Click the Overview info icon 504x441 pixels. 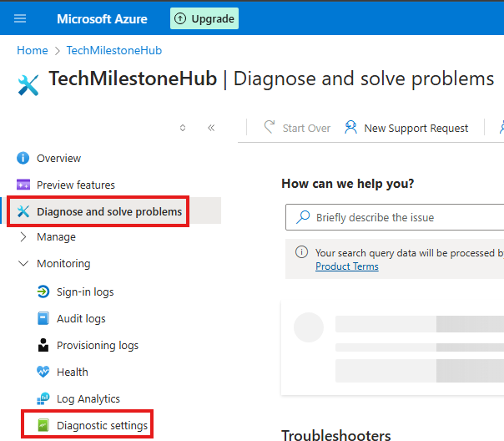tap(23, 158)
